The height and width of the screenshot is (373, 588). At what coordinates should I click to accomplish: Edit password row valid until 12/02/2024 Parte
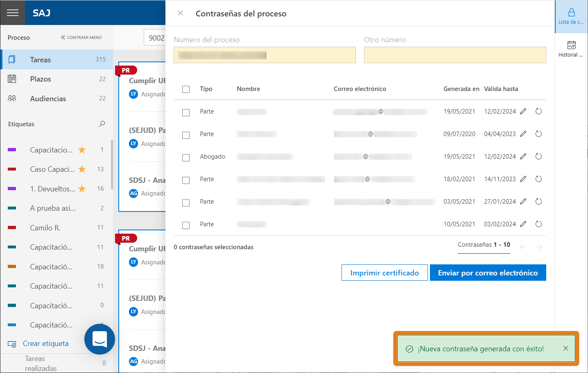523,111
